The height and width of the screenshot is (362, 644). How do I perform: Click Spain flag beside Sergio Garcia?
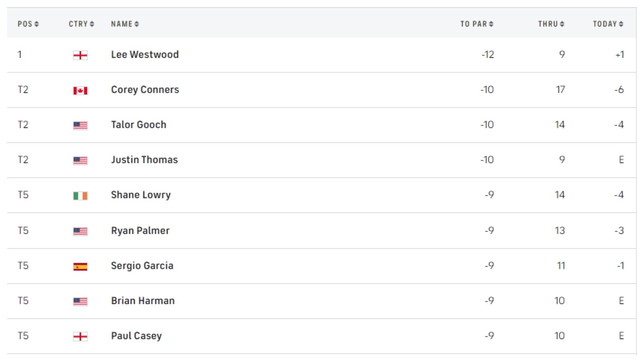80,266
